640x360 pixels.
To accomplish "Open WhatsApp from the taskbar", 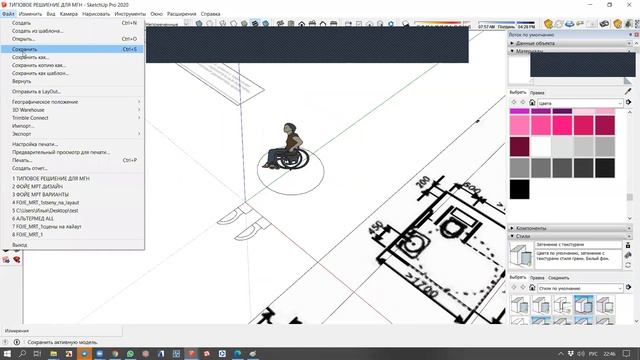I will (130, 353).
